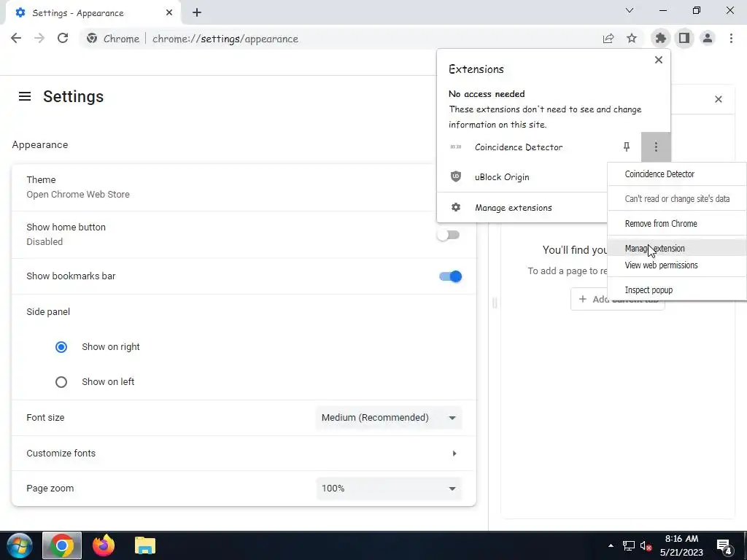Select Inspect popup menu item

(677, 290)
